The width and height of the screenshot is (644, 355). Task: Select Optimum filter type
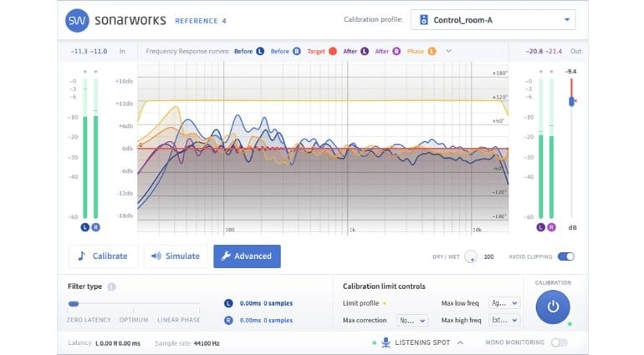click(x=134, y=320)
